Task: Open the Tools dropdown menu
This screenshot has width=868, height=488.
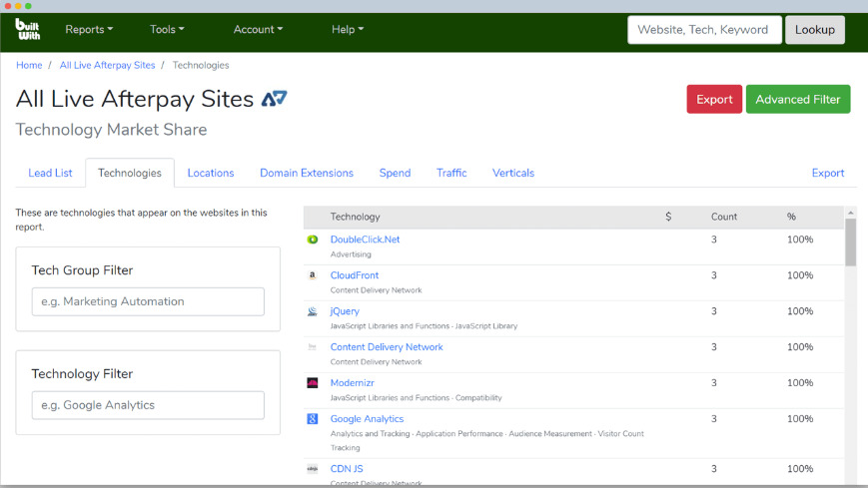Action: pos(167,29)
